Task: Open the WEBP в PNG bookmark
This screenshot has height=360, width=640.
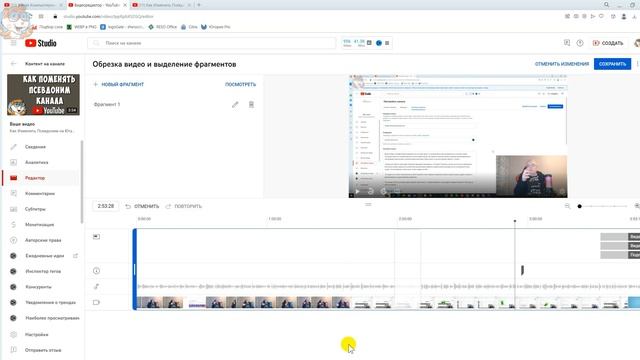Action: pos(82,27)
